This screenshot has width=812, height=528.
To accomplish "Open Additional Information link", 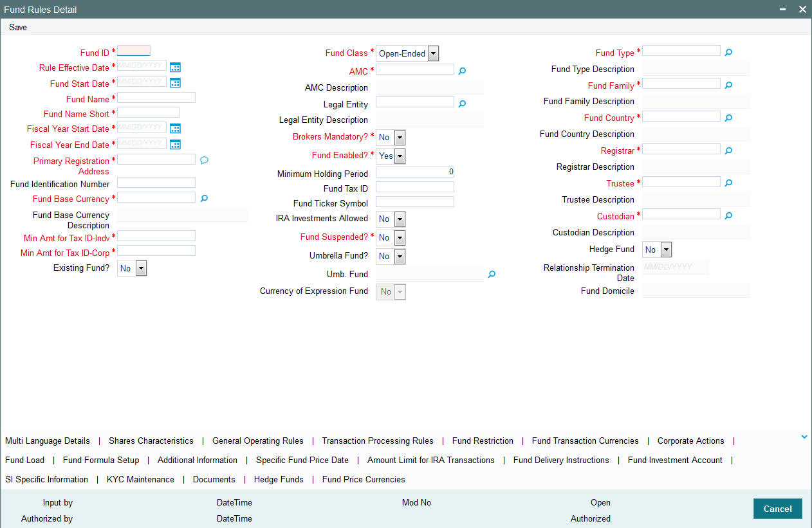I will click(198, 460).
